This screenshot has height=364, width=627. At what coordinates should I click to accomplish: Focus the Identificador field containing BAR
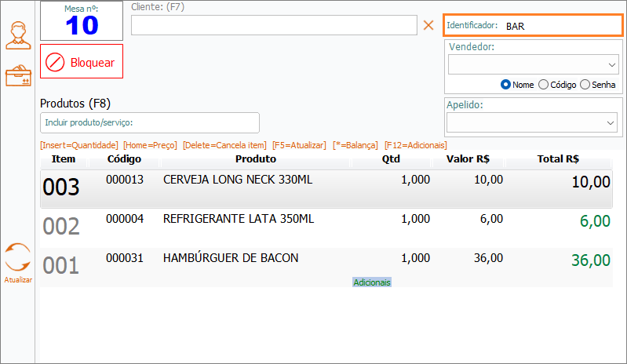click(559, 26)
